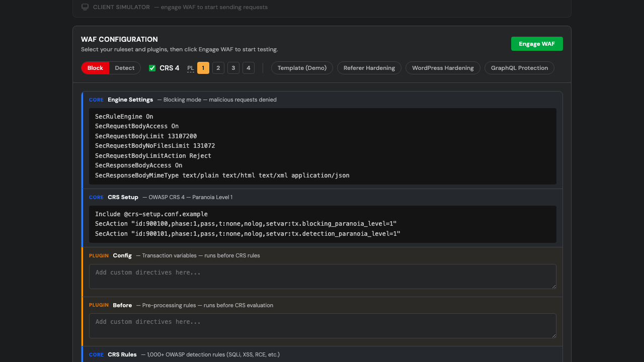Click the CLIENT SIMULATOR label

pyautogui.click(x=121, y=7)
